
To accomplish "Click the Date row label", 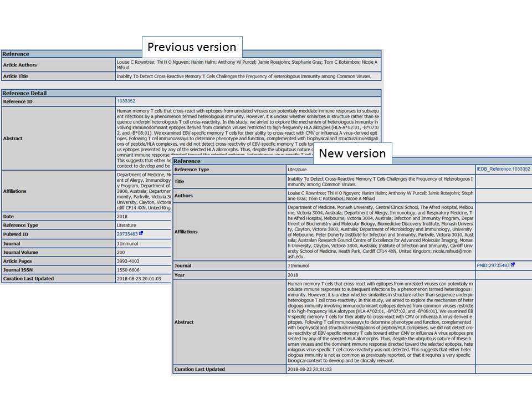I will point(8,217).
